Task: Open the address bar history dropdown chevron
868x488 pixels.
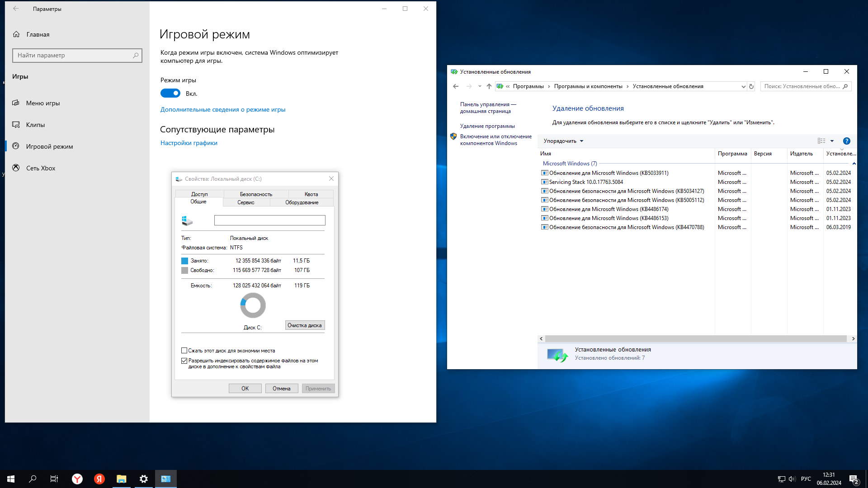Action: (743, 86)
